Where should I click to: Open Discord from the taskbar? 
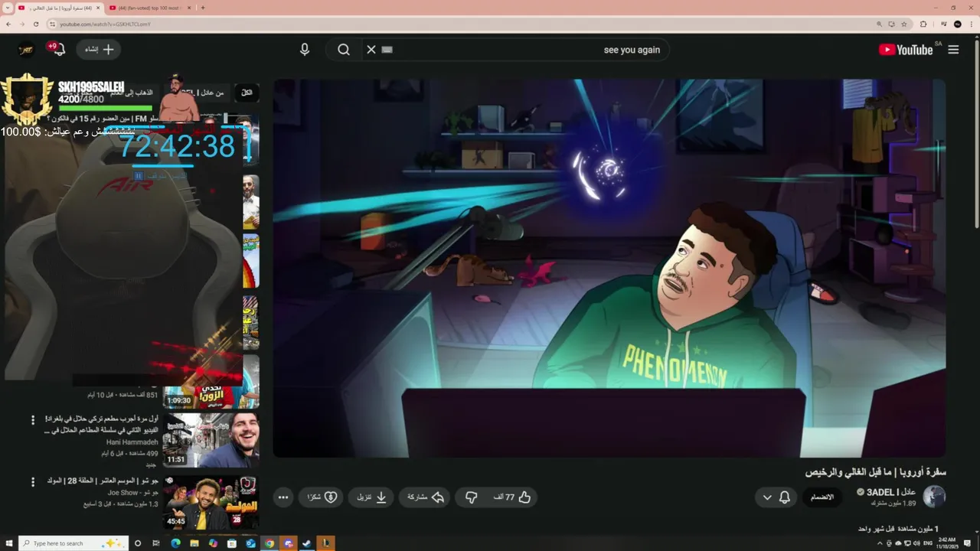pyautogui.click(x=288, y=543)
